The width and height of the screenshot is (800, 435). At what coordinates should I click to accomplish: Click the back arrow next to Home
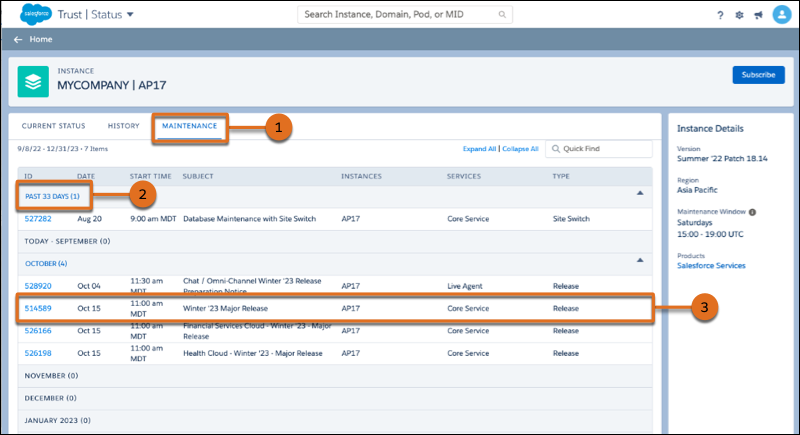point(18,39)
